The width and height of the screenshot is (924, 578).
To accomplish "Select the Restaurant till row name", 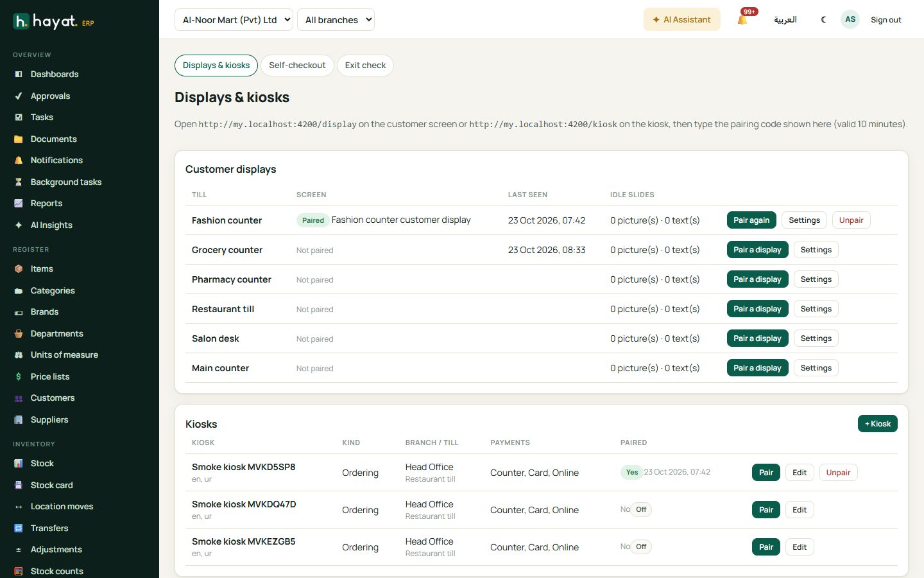I will tap(223, 310).
